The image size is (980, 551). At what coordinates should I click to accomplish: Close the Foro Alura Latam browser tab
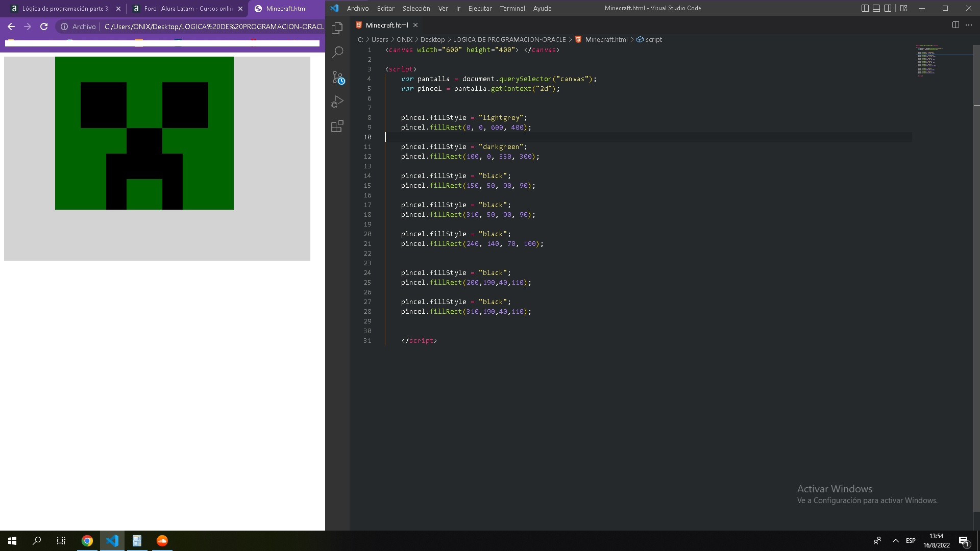(x=240, y=9)
